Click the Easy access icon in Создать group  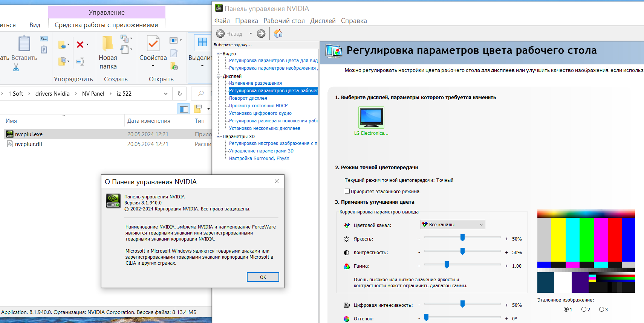coord(124,49)
